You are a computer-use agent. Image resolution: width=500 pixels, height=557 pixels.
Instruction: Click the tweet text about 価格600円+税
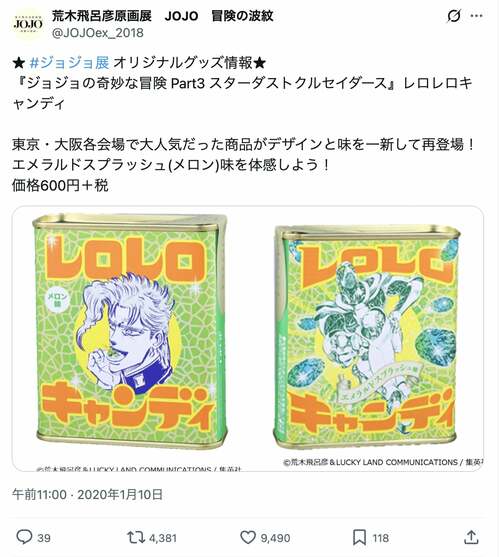(x=60, y=185)
